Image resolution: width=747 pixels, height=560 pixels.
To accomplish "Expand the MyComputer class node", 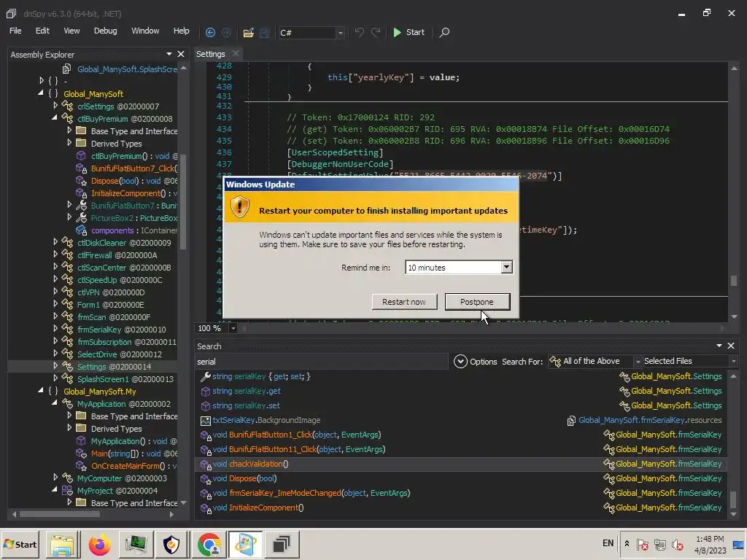I will (x=55, y=477).
